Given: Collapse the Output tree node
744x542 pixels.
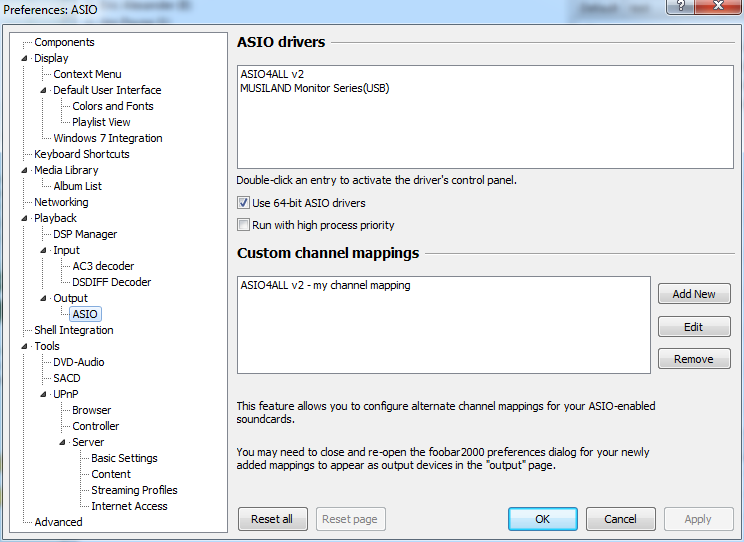Looking at the screenshot, I should tap(43, 298).
